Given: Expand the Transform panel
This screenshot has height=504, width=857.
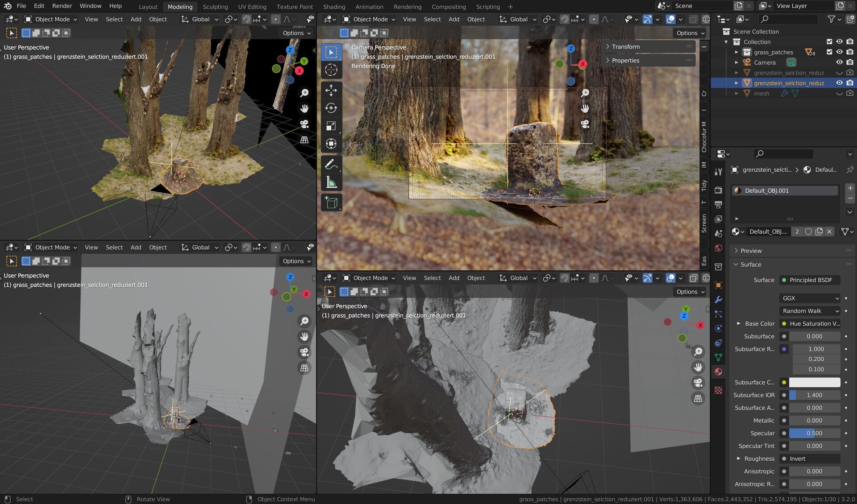Looking at the screenshot, I should point(625,47).
